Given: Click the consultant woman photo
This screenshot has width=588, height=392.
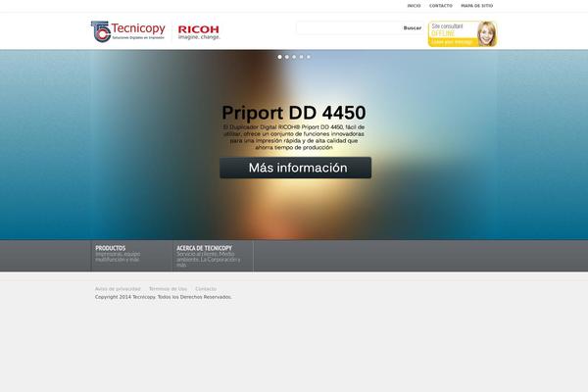Looking at the screenshot, I should pos(487,33).
